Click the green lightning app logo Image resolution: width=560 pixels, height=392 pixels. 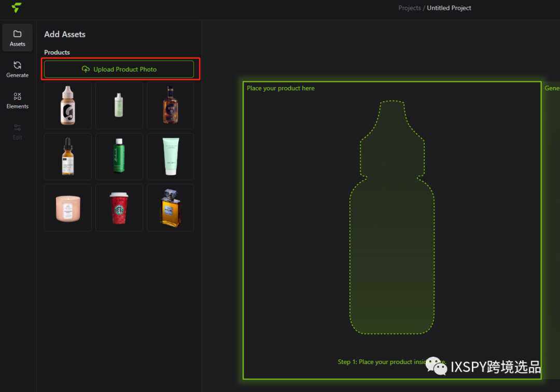click(x=17, y=7)
